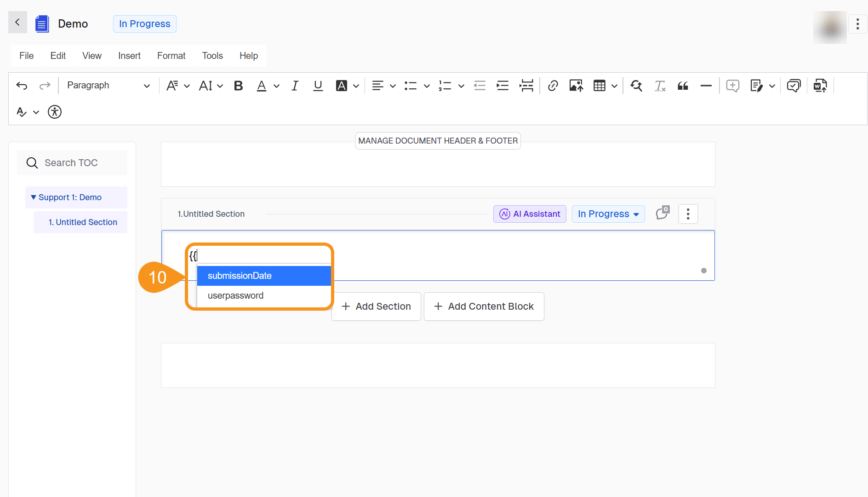Insert a horizontal line
Viewport: 868px width, 497px height.
click(707, 86)
